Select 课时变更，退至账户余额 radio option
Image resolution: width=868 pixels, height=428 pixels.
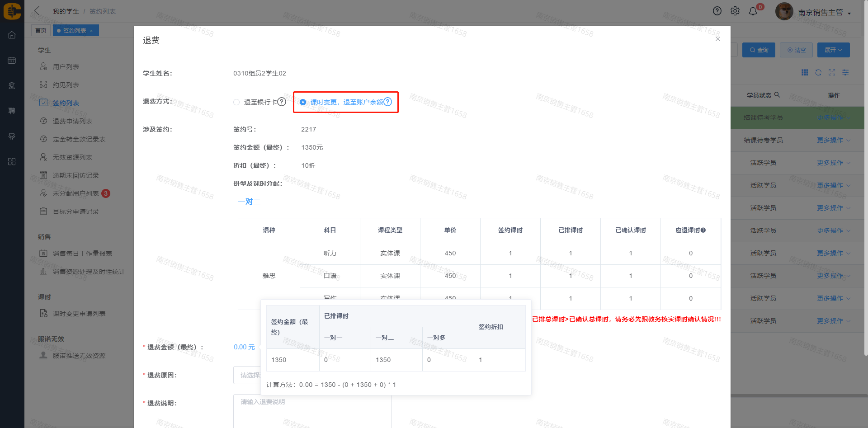pyautogui.click(x=303, y=102)
